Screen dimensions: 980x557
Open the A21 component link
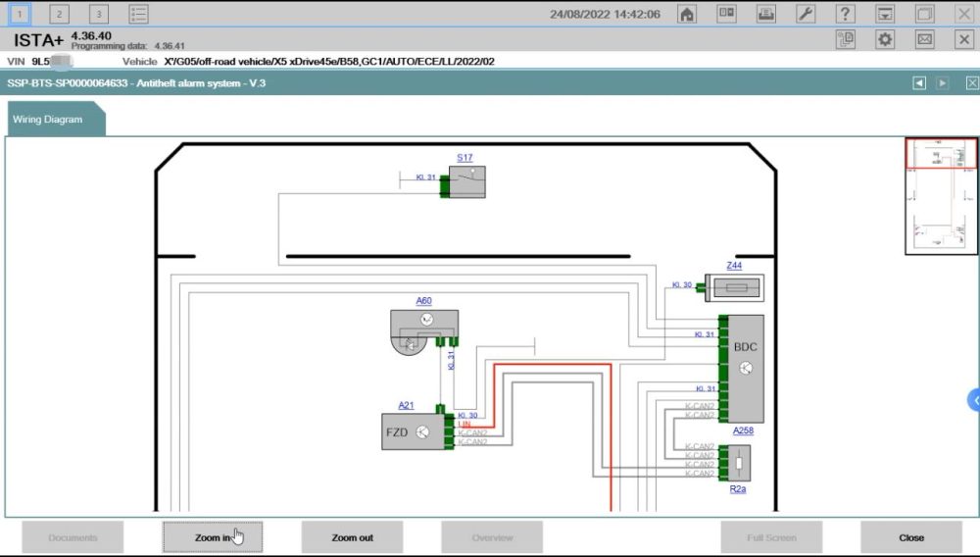pos(406,405)
